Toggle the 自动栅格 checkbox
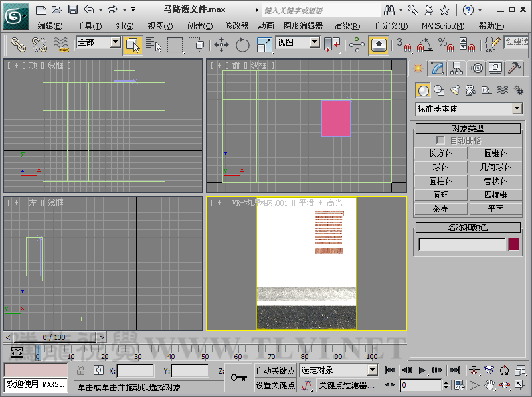This screenshot has height=397, width=532. point(440,141)
